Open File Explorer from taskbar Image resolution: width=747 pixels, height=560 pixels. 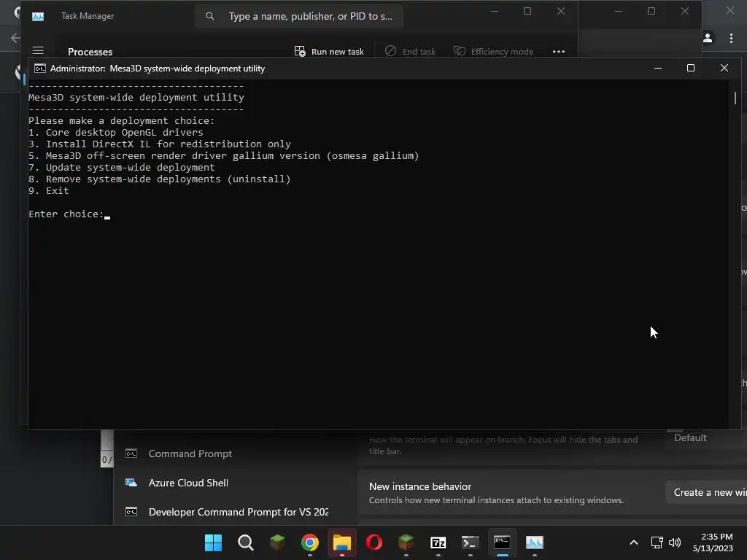tap(342, 542)
